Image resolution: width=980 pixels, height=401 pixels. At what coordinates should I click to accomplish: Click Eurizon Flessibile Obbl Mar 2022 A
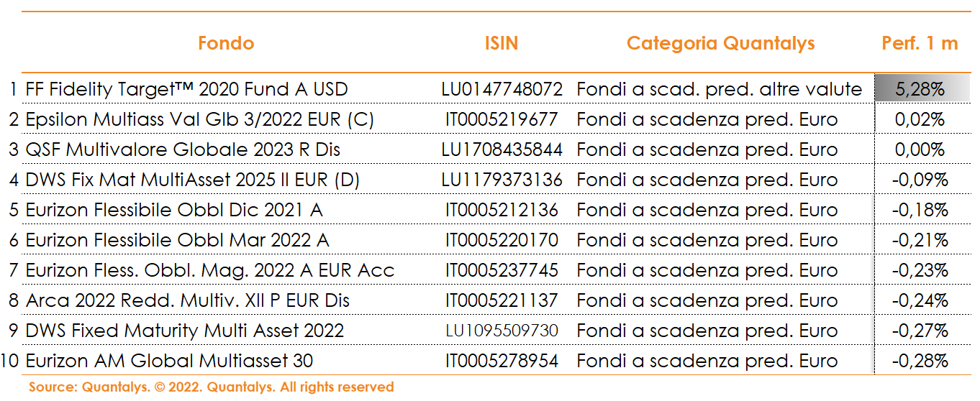coord(178,240)
